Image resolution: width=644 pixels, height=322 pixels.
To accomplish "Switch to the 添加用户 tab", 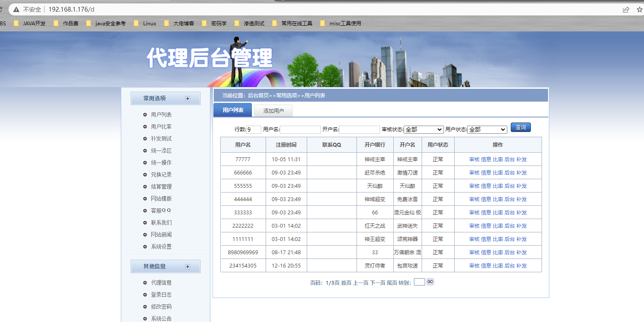I will [273, 111].
